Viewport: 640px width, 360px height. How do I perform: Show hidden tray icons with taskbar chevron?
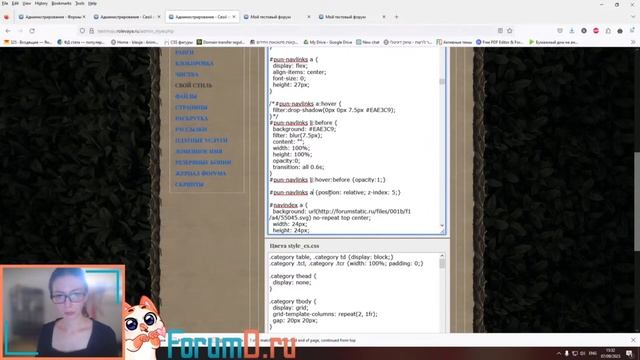coord(559,353)
